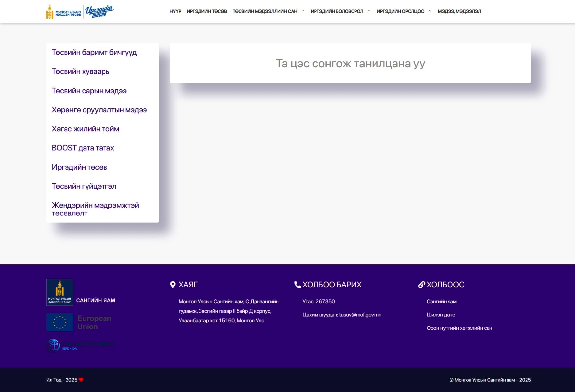Screen dimensions: 575x392
Task: Click the European Union flag logo
Action: click(60, 322)
